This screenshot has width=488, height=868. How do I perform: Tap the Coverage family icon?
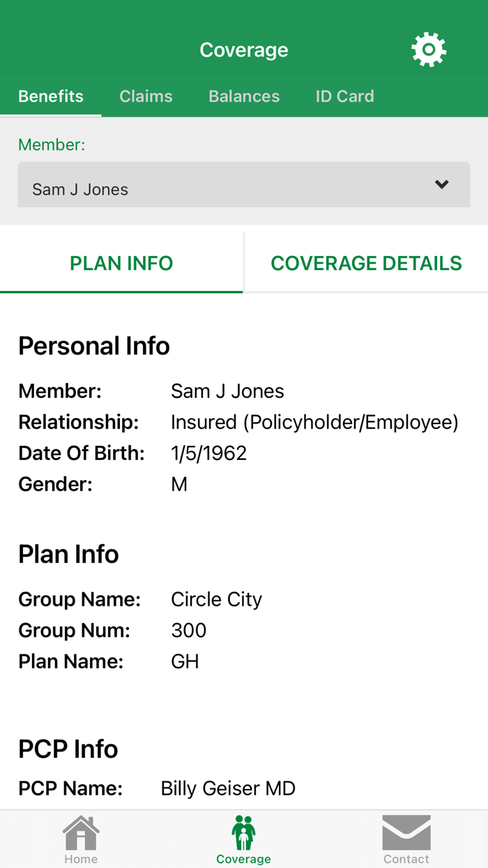[x=243, y=832]
